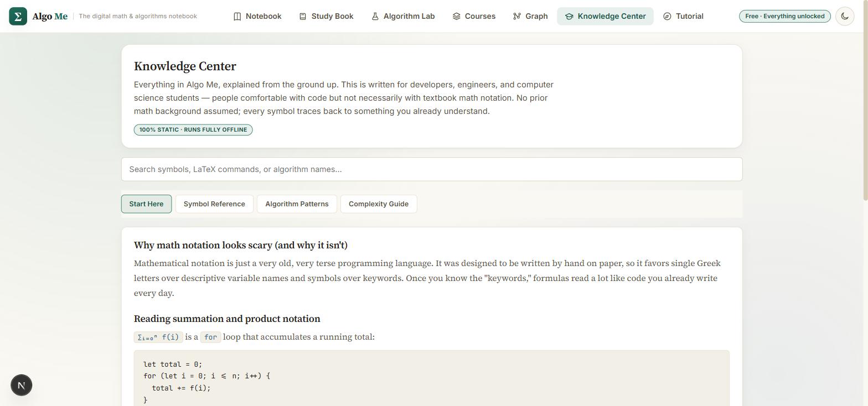Click the 'total += f(i);' code line
Screen dimensions: 868x406
(x=182, y=388)
